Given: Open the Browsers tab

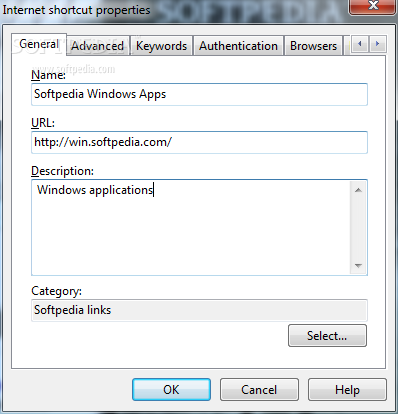Looking at the screenshot, I should coord(313,46).
